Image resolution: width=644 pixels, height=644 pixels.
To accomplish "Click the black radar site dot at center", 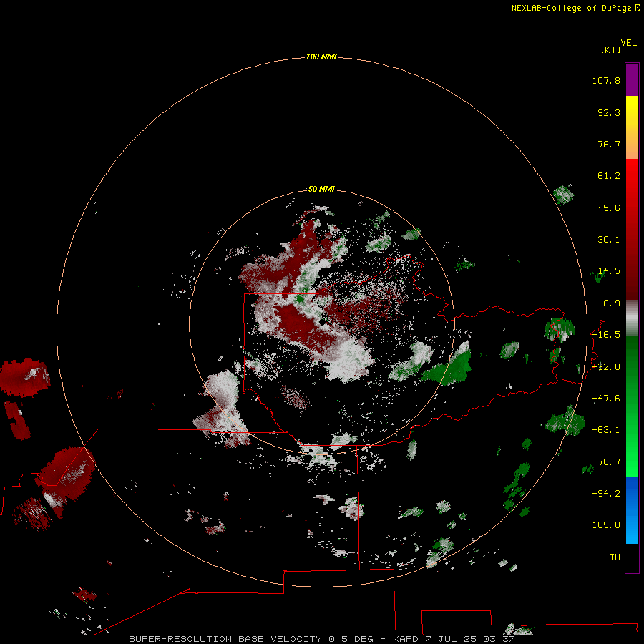I will tap(323, 321).
